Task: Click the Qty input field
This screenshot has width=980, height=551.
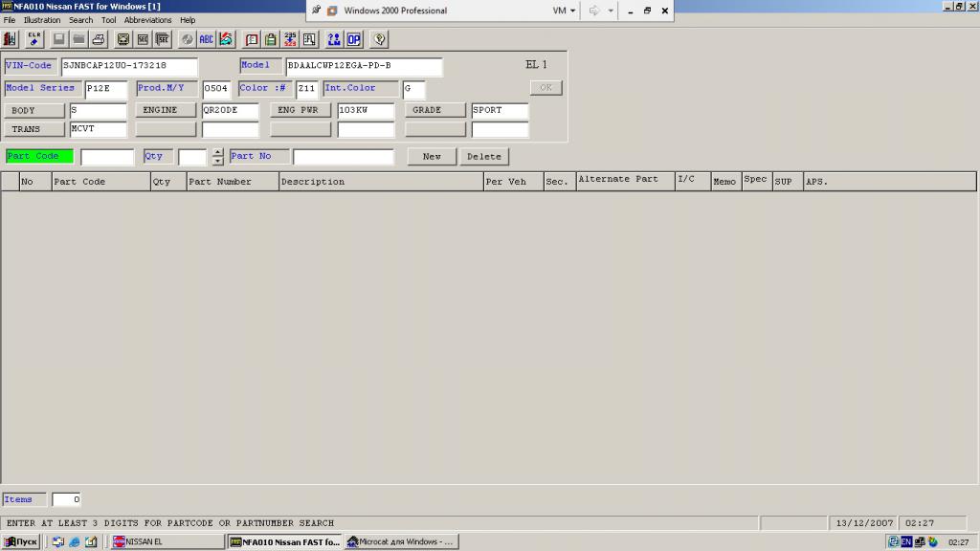Action: 192,157
